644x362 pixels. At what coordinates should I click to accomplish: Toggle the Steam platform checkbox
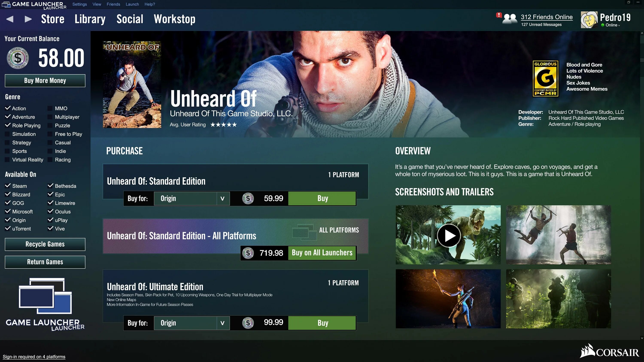(x=8, y=185)
